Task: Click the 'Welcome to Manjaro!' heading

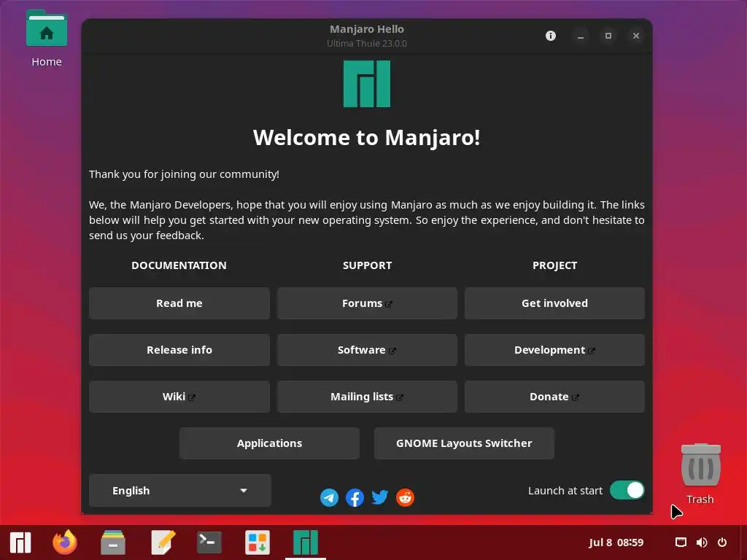Action: click(x=367, y=138)
